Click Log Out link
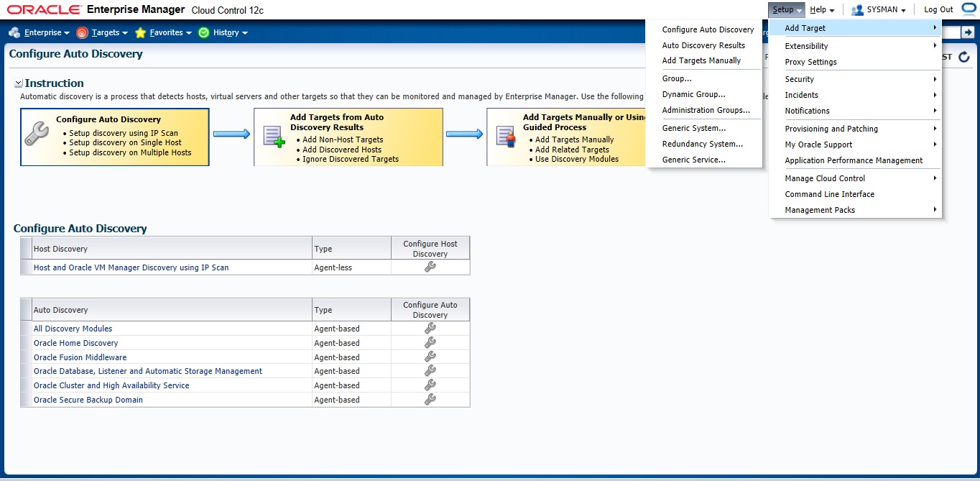 tap(938, 10)
